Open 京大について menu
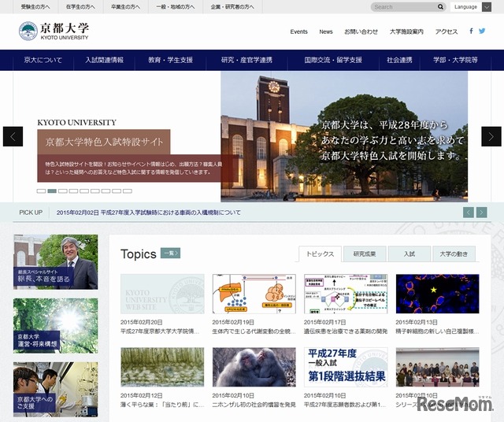 (43, 60)
